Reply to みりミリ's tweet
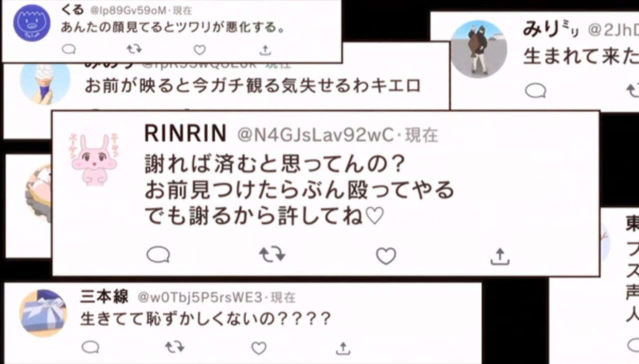Viewport: 639px width, 364px height. pos(535,91)
